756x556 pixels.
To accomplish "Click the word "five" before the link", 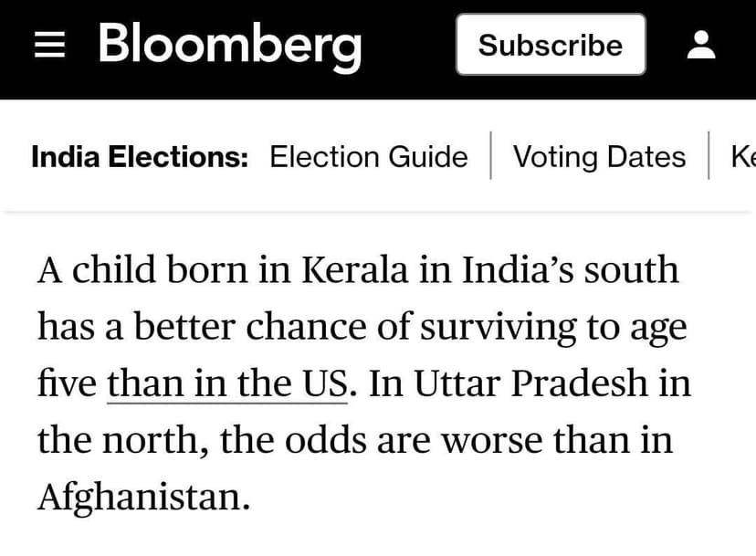I will pyautogui.click(x=67, y=384).
